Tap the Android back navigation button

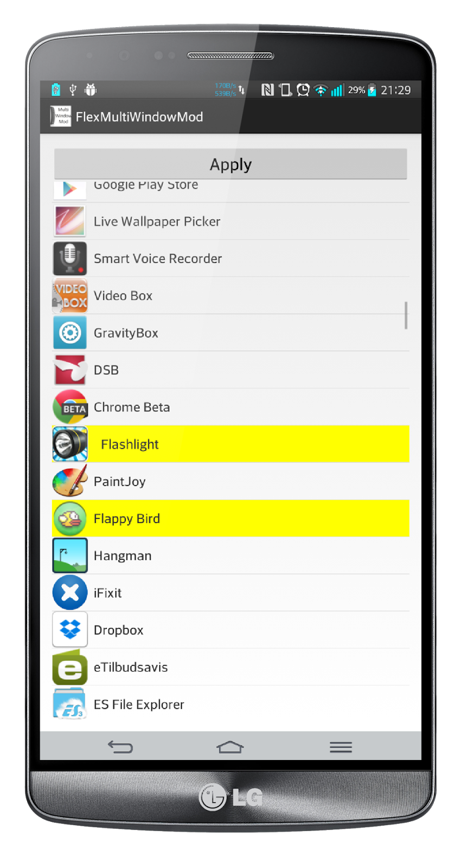pyautogui.click(x=120, y=747)
